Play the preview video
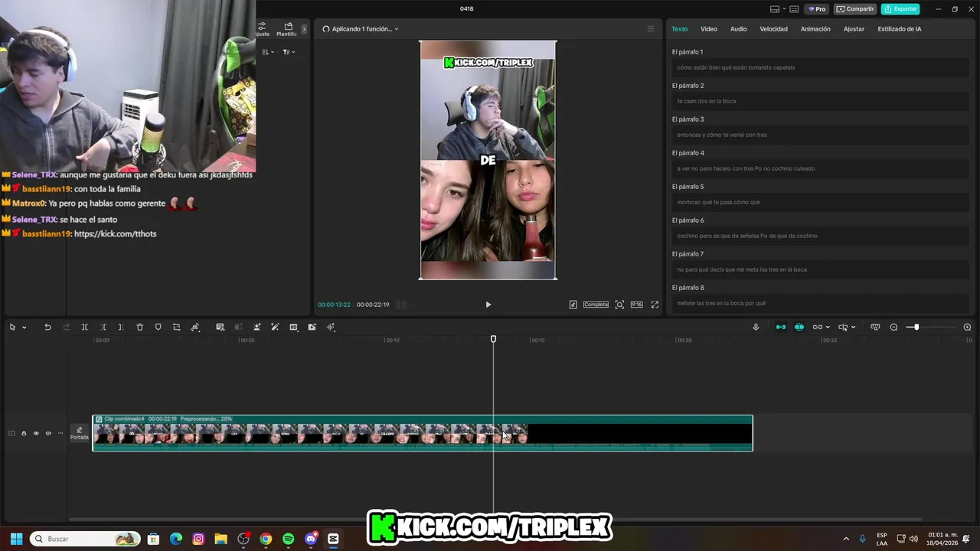The height and width of the screenshot is (551, 980). (x=488, y=305)
